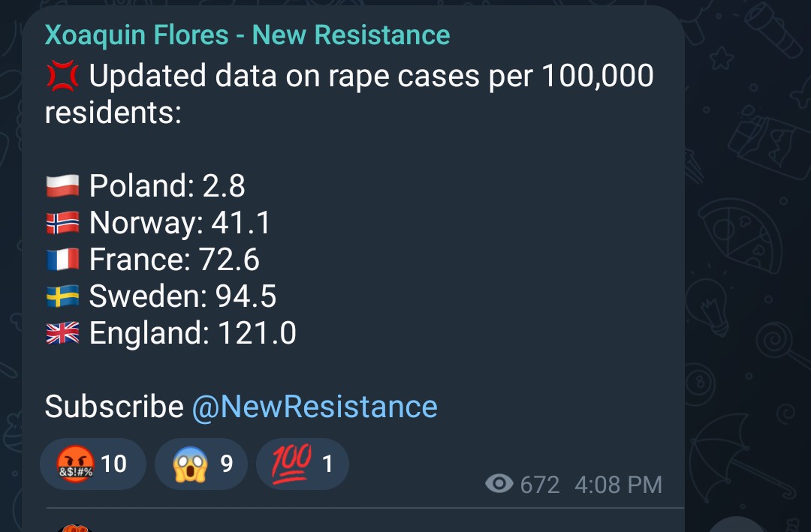Open the @NewResistance mention link
This screenshot has width=811, height=532.
(x=315, y=407)
